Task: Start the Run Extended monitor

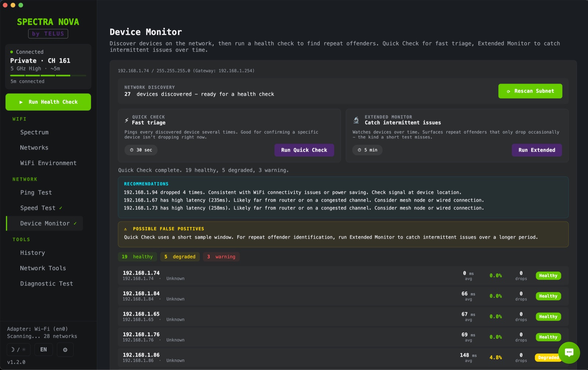Action: [537, 150]
